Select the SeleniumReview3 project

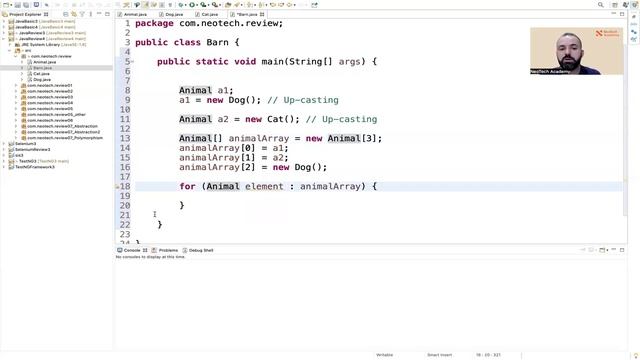(29, 149)
